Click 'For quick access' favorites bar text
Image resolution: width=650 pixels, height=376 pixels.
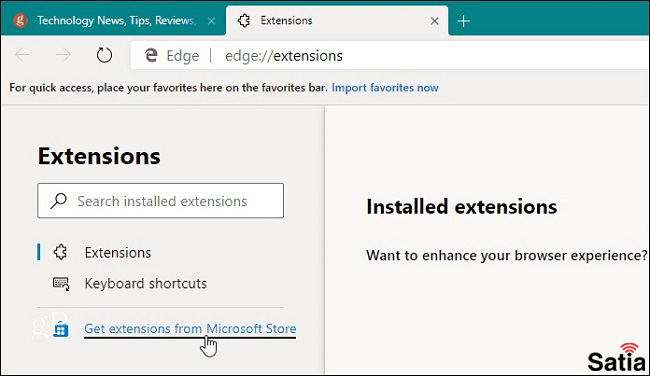[x=168, y=88]
